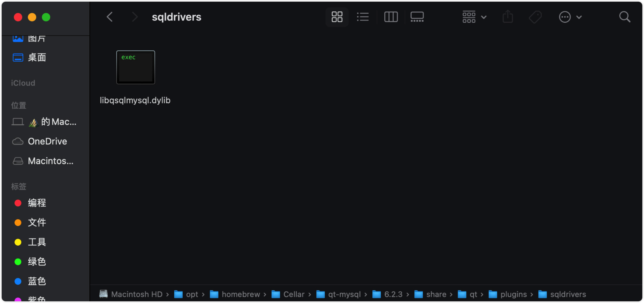644x303 pixels.
Task: Open the group-by dropdown
Action: pyautogui.click(x=474, y=17)
